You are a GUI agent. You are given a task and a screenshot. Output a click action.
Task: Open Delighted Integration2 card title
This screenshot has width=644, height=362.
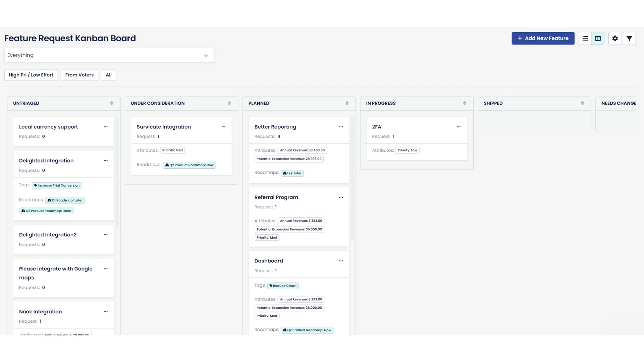coord(48,235)
